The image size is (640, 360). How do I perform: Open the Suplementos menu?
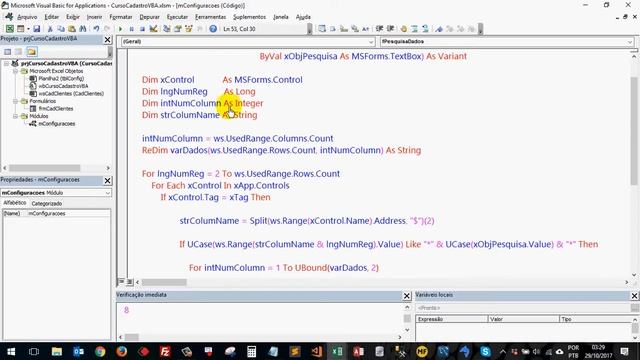pyautogui.click(x=249, y=17)
